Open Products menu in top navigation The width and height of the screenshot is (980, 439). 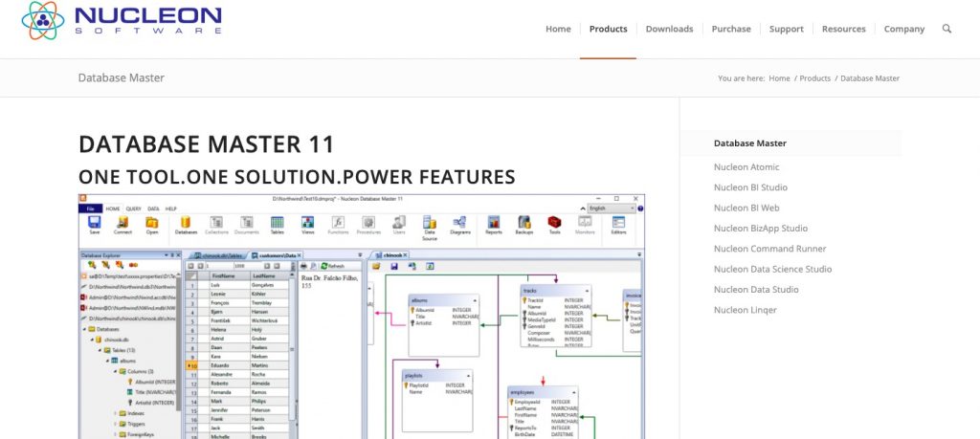point(608,29)
